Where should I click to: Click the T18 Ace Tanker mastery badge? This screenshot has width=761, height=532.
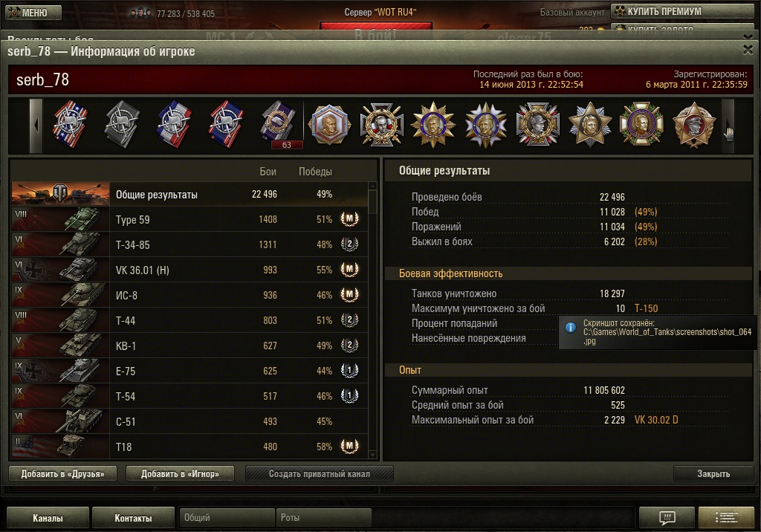(x=349, y=446)
